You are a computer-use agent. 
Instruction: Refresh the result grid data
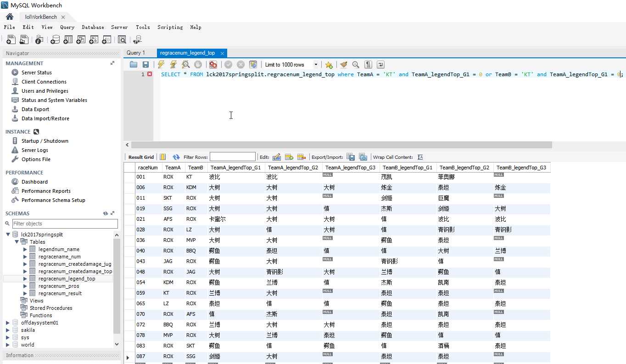click(x=176, y=157)
